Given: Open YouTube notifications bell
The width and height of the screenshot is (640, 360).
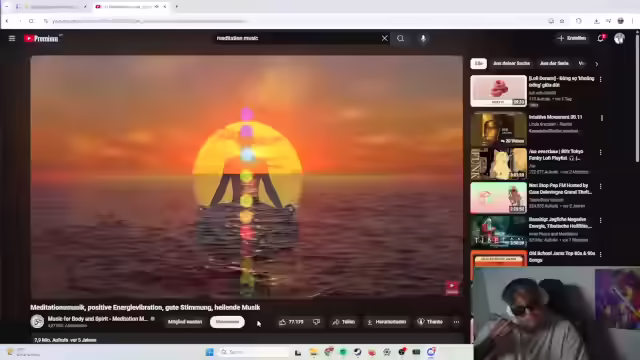Looking at the screenshot, I should pos(600,38).
